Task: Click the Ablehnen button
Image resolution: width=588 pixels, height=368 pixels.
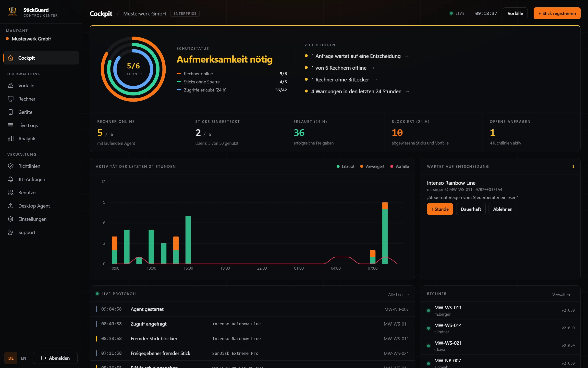Action: click(x=503, y=209)
